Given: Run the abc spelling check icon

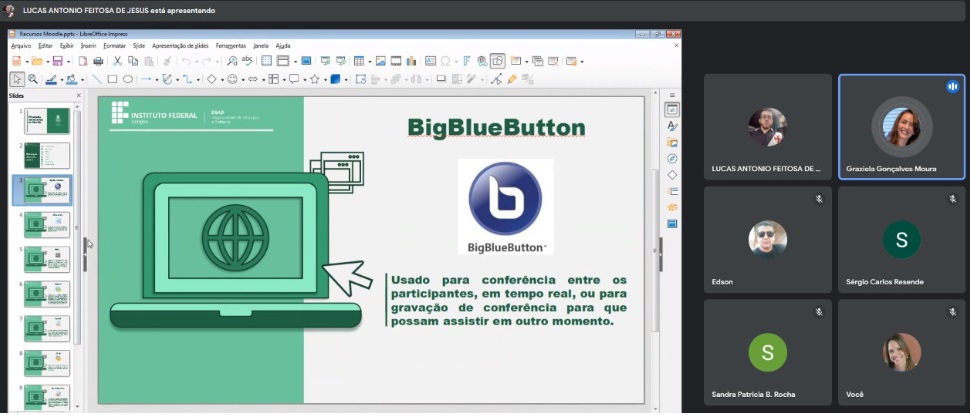Looking at the screenshot, I should click(x=247, y=60).
